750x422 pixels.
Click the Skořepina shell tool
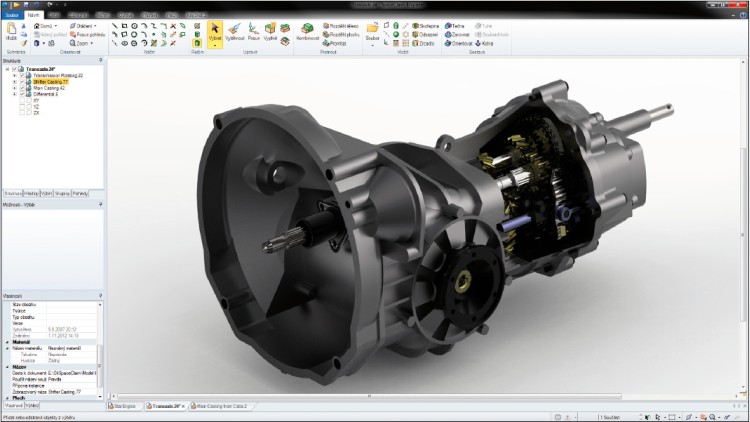[x=426, y=25]
